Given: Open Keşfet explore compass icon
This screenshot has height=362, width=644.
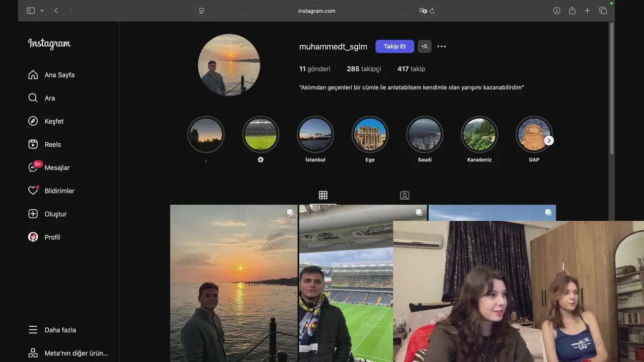Looking at the screenshot, I should (x=33, y=121).
